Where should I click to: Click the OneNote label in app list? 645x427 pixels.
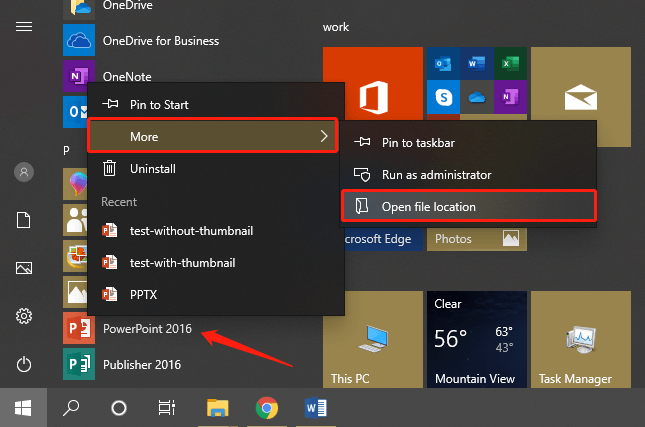pos(127,77)
